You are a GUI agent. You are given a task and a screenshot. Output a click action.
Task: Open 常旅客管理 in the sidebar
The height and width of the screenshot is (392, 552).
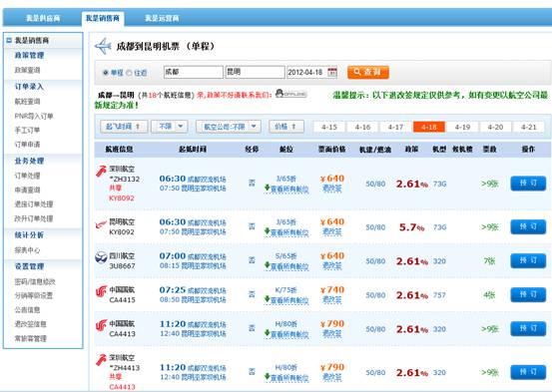[31, 338]
